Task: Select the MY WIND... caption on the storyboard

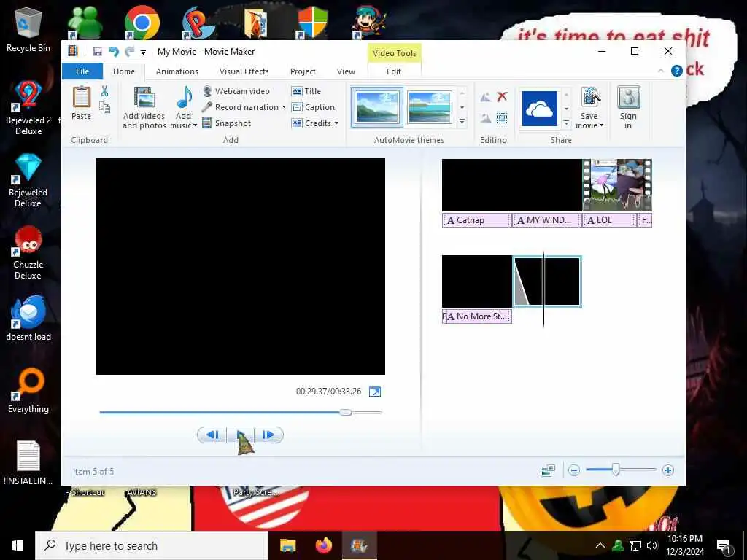Action: (x=547, y=220)
